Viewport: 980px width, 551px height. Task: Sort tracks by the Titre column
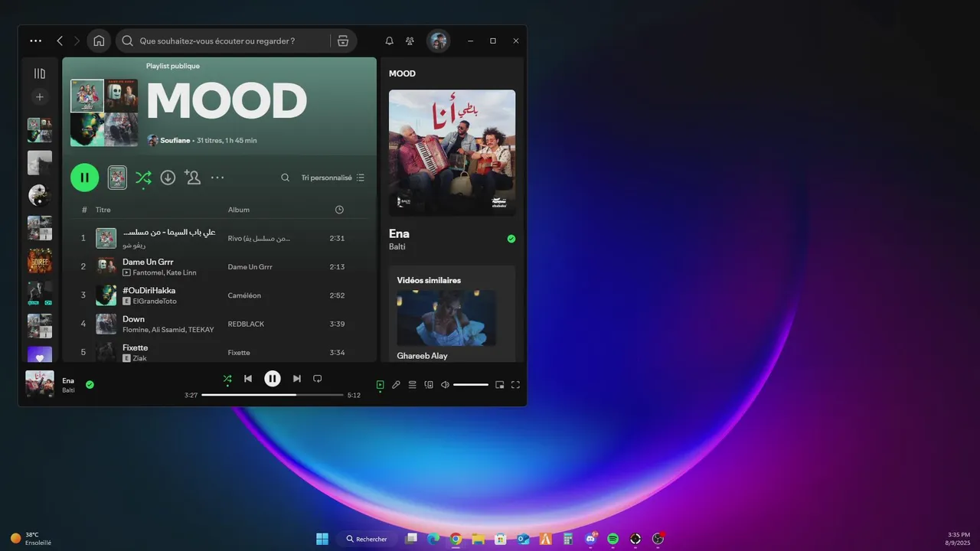[x=103, y=210]
